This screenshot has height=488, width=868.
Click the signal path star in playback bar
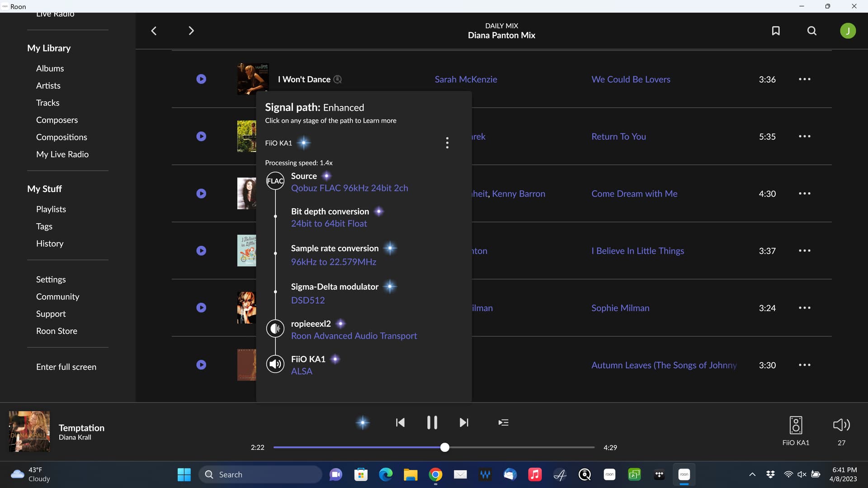pyautogui.click(x=363, y=422)
